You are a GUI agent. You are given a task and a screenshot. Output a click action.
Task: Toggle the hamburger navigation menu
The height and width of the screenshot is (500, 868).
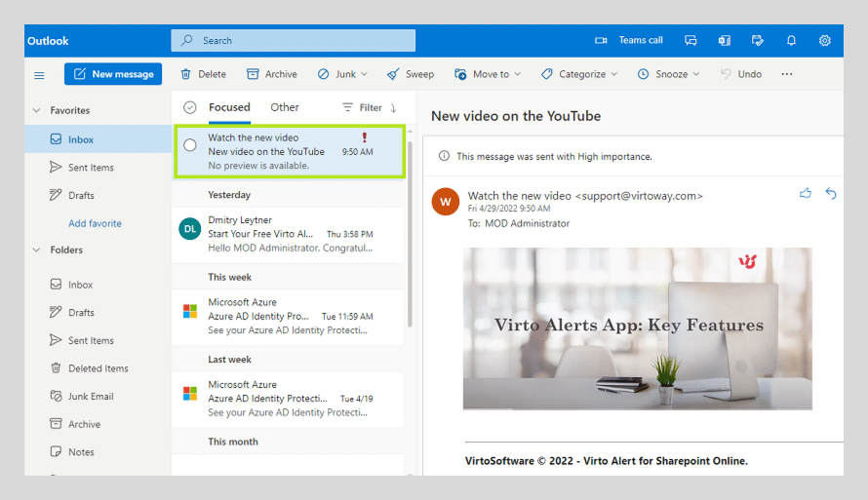click(x=39, y=75)
